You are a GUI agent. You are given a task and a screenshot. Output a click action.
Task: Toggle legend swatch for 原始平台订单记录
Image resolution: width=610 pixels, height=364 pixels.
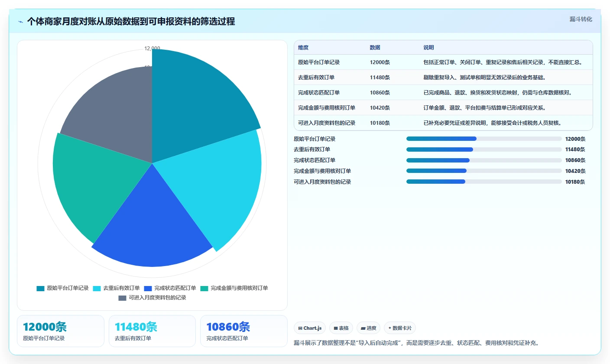[41, 288]
